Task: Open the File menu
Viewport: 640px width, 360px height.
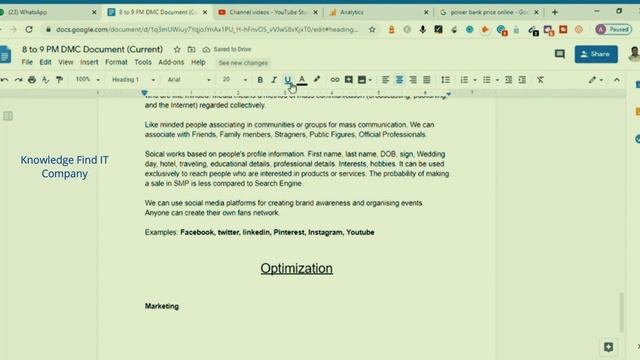Action: point(27,62)
